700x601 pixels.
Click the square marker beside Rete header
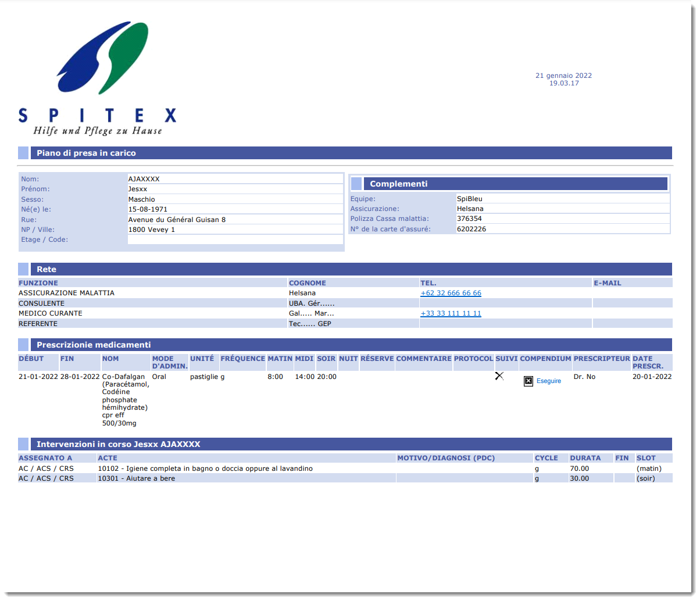[x=23, y=269]
